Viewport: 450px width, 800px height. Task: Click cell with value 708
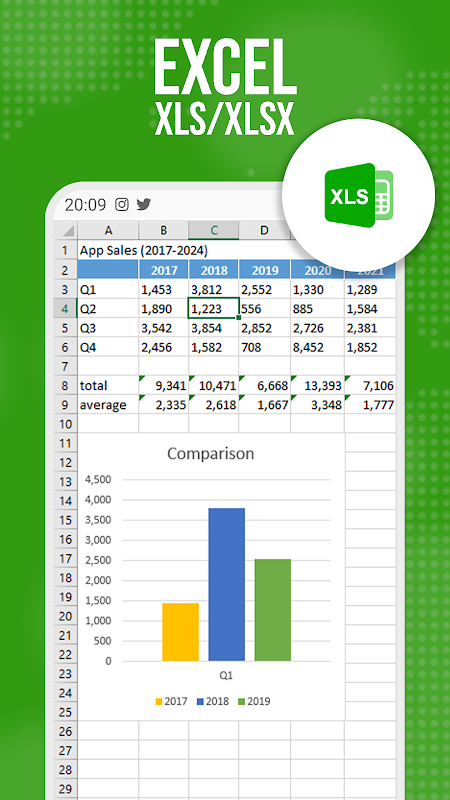(x=264, y=347)
